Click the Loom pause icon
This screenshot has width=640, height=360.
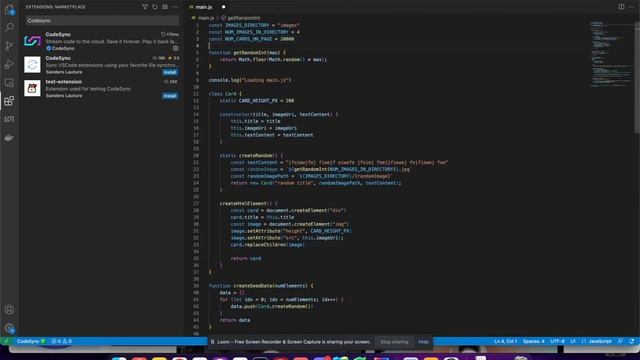(x=212, y=342)
